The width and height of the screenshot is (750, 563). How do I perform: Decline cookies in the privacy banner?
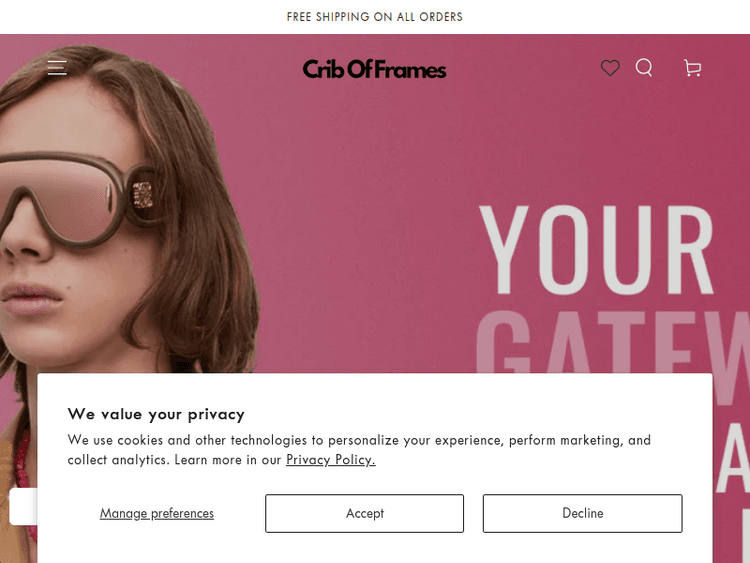point(582,513)
